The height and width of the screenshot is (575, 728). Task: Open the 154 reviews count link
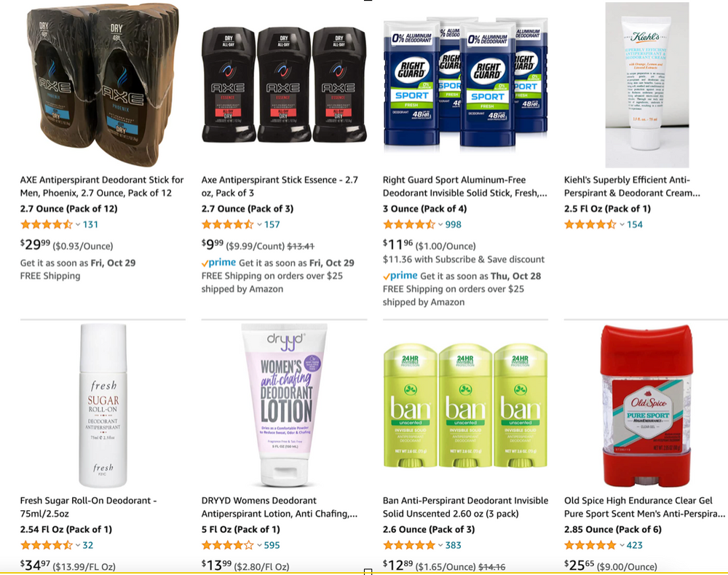tap(635, 225)
